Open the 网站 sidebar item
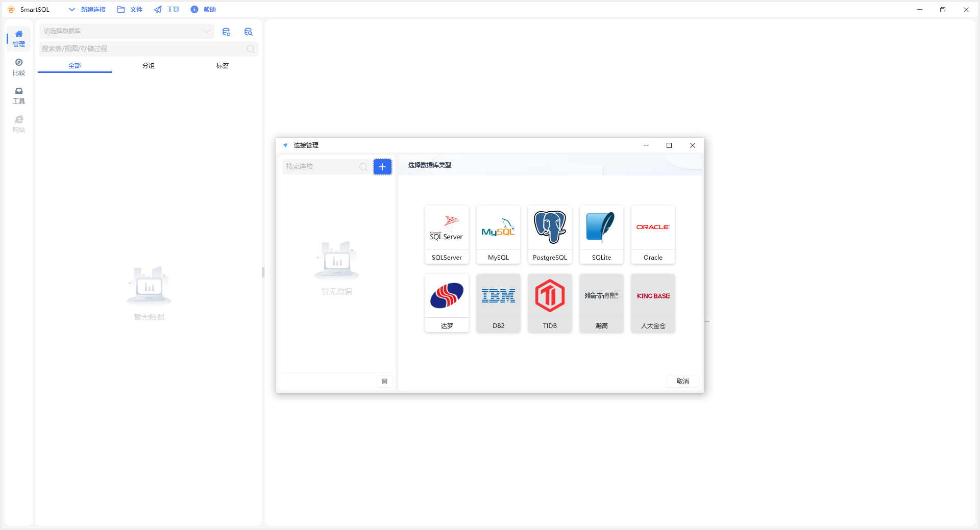Screen dimensions: 980x530 pos(19,124)
